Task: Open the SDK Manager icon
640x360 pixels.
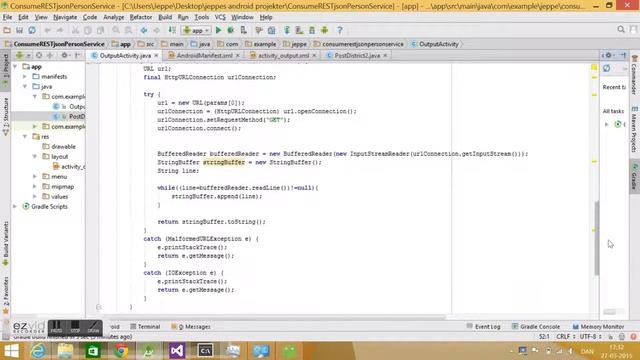Action: coord(312,30)
